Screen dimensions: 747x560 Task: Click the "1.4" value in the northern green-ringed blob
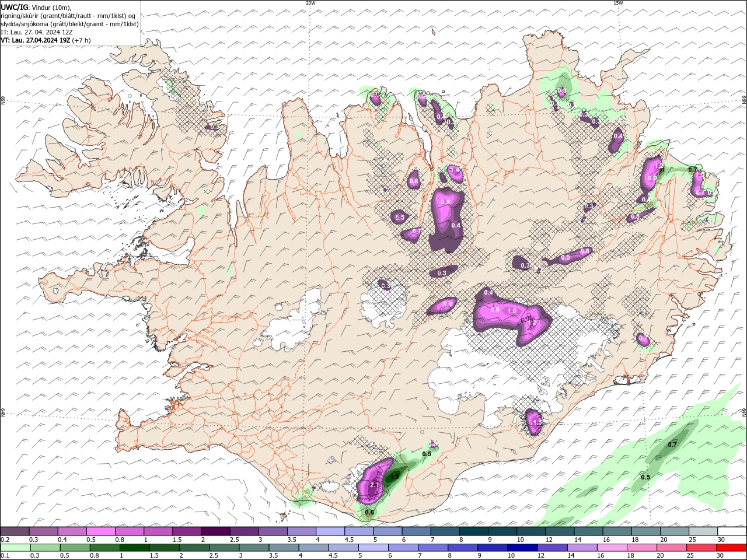(455, 170)
